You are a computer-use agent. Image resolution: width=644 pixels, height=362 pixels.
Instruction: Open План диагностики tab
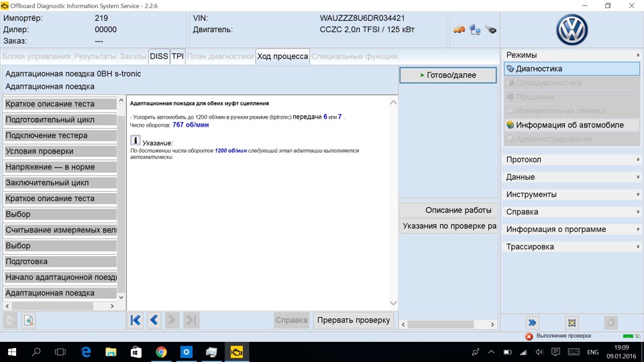(221, 56)
